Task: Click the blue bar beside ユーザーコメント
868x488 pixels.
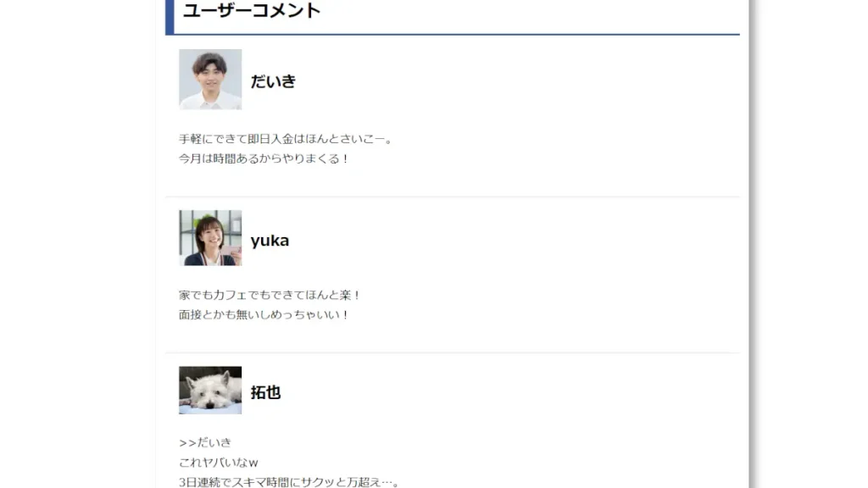Action: (170, 17)
